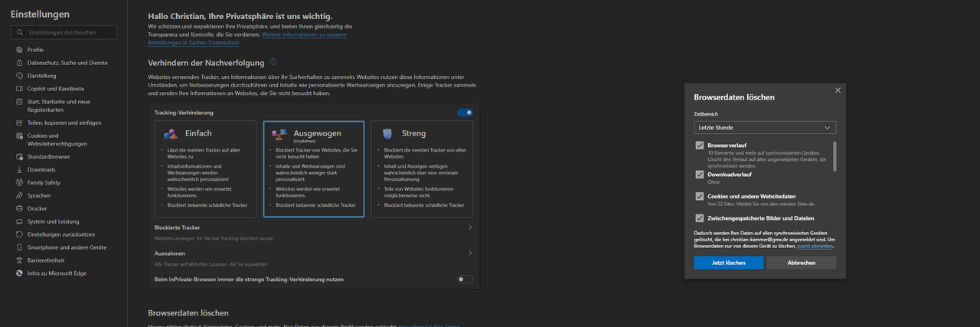Open the Profile settings icon

coord(20,50)
